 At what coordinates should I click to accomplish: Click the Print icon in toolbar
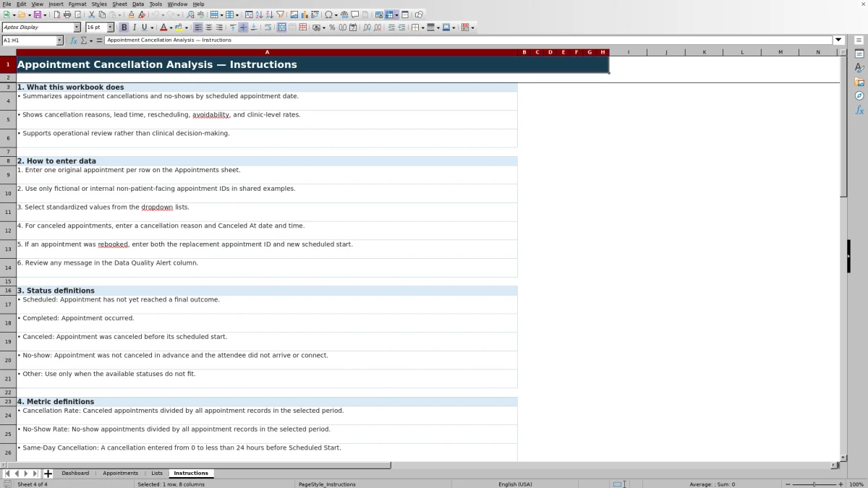point(67,14)
